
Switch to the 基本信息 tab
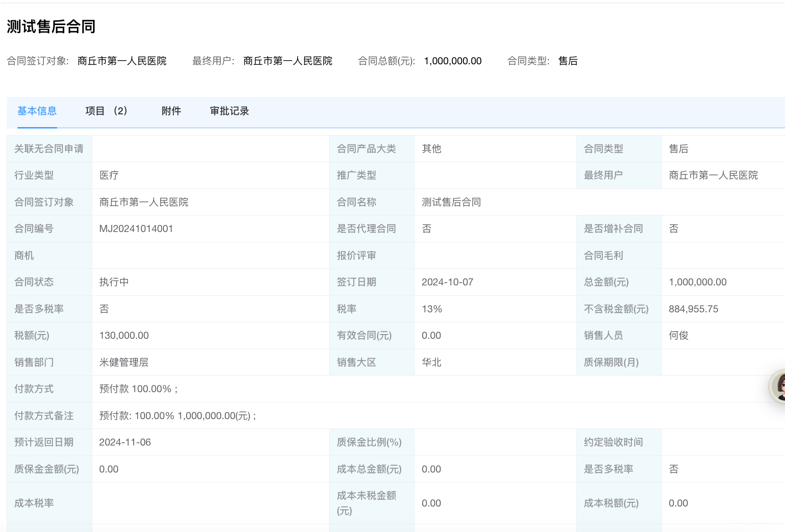(37, 111)
